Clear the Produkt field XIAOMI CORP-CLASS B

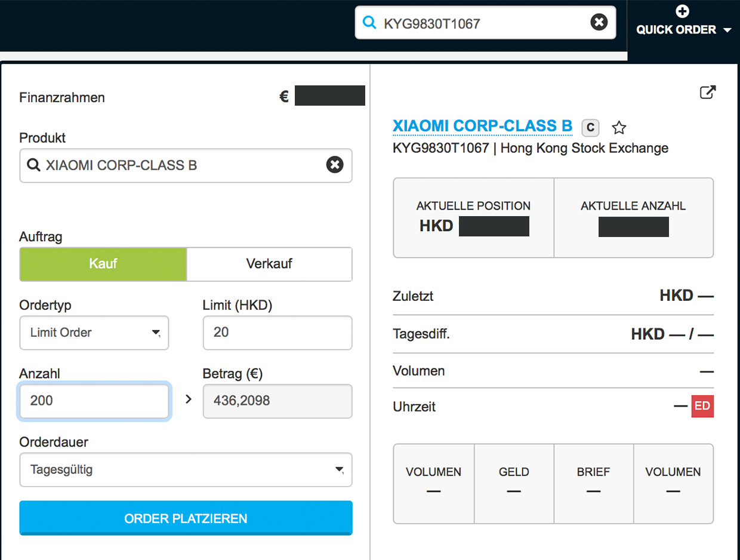[335, 165]
